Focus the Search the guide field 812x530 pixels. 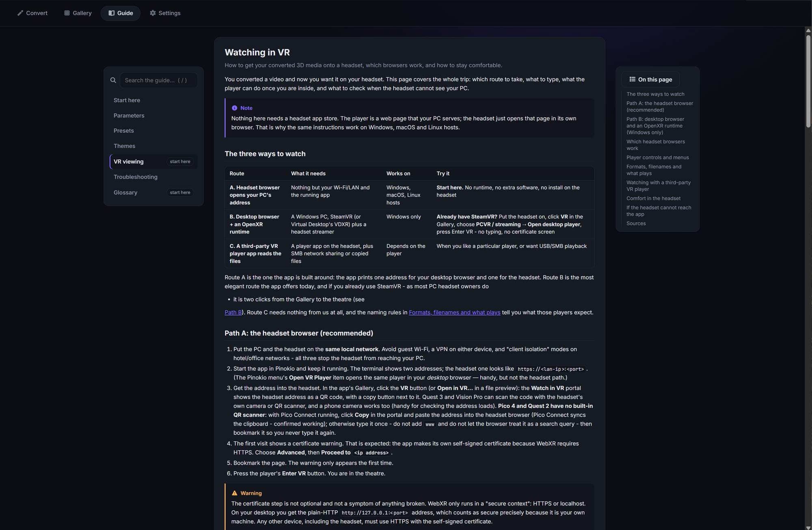158,80
